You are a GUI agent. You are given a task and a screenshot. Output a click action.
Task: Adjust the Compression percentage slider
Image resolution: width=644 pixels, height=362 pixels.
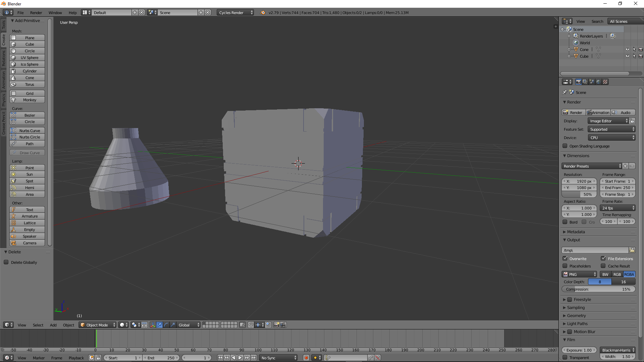pos(598,289)
